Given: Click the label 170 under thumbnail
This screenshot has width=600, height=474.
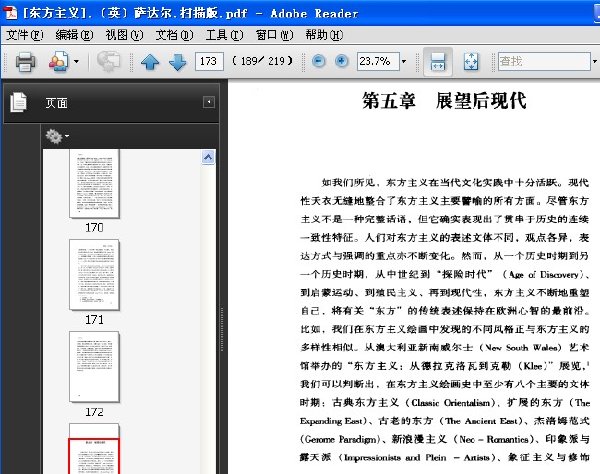Looking at the screenshot, I should (x=94, y=228).
